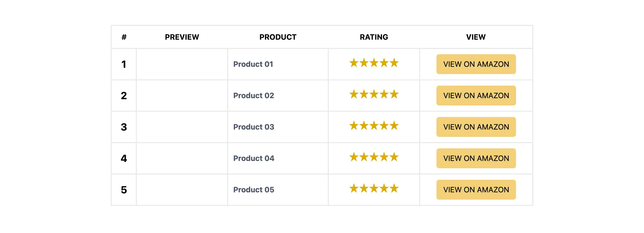This screenshot has width=644, height=233.
Task: Click the star rating for Product 02
Action: (x=374, y=94)
